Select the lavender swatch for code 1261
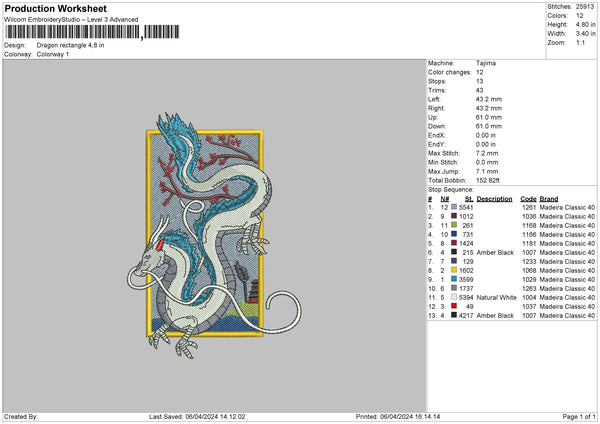600x424 pixels. (x=454, y=207)
